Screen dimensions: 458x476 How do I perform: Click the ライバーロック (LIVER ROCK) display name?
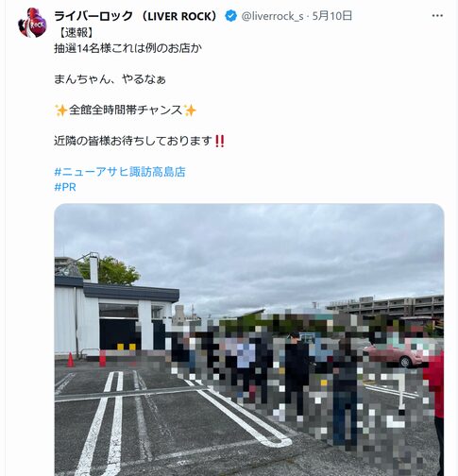137,16
